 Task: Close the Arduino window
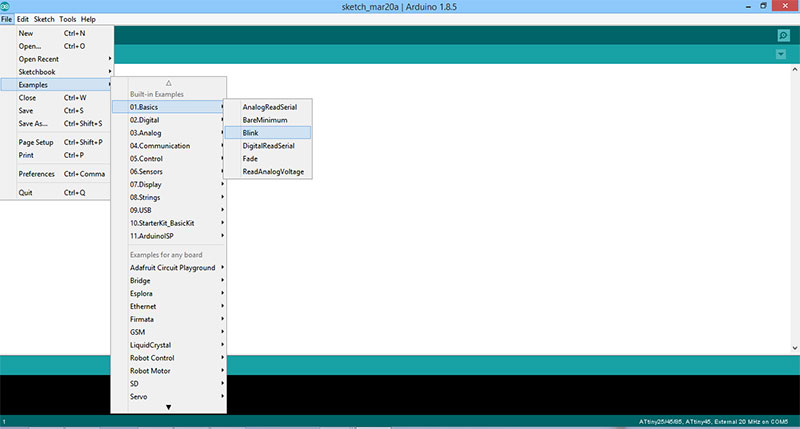point(786,6)
